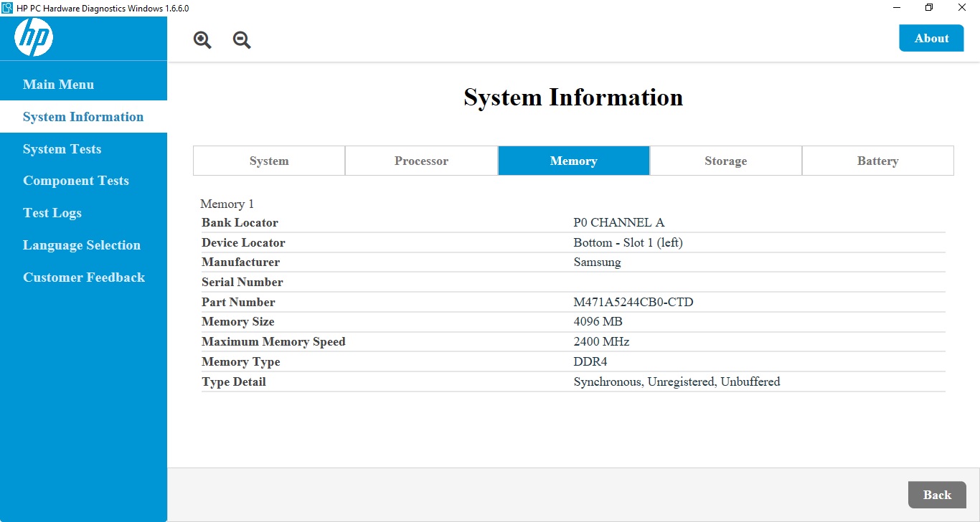Open Language Selection in the sidebar
Viewport: 980px width, 522px height.
pos(82,245)
